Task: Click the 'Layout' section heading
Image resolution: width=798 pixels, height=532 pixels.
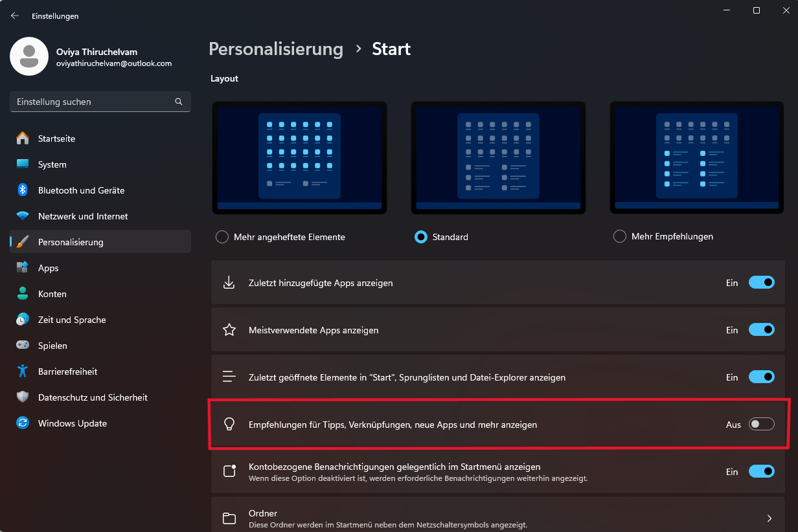Action: pos(224,78)
